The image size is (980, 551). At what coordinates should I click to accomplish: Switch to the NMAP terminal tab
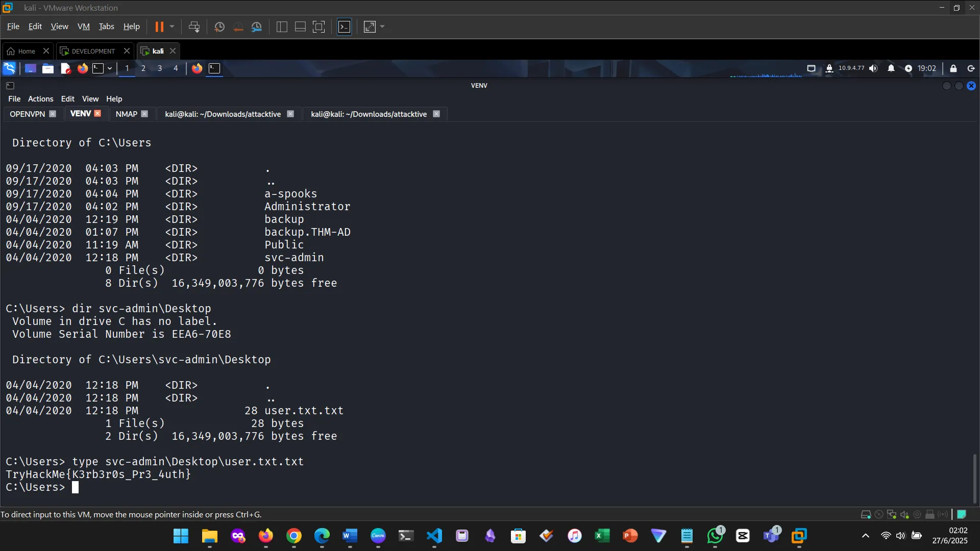[x=126, y=114]
